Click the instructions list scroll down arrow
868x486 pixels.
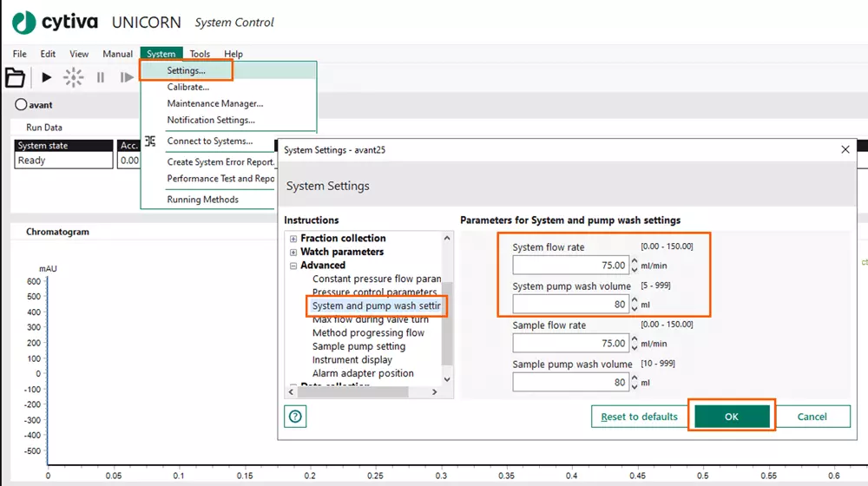point(447,379)
